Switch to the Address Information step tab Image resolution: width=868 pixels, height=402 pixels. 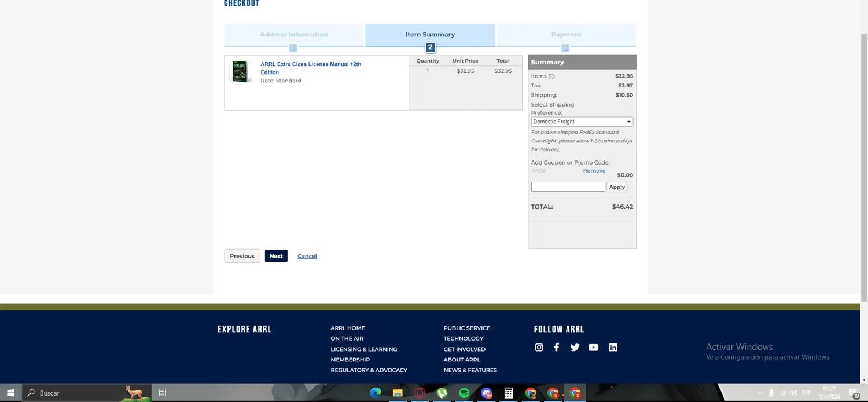click(x=294, y=35)
